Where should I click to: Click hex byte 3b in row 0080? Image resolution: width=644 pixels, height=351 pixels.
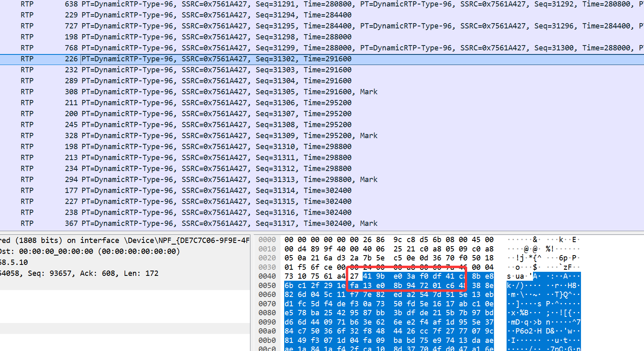tap(398, 313)
